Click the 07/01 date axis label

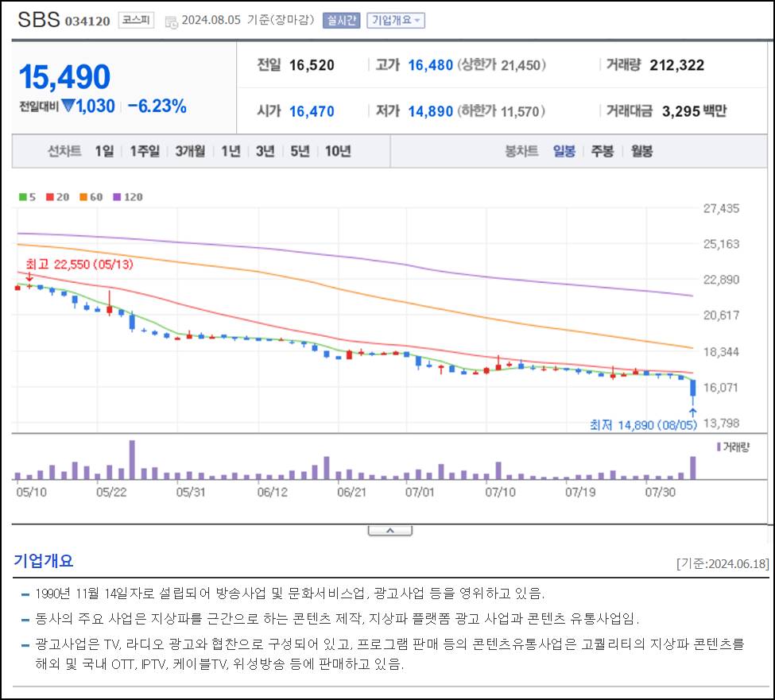420,492
